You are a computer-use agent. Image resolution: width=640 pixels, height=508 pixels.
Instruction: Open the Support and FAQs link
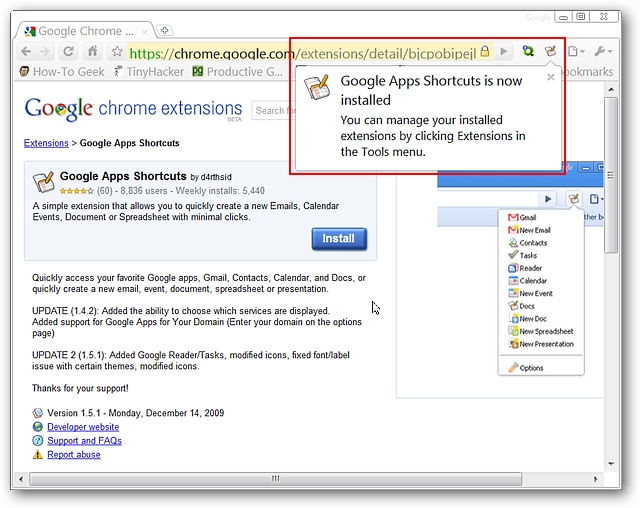coord(84,441)
